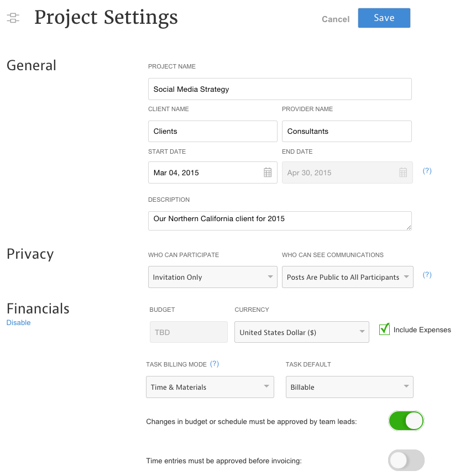Click the project settings icon beside the title

click(13, 18)
